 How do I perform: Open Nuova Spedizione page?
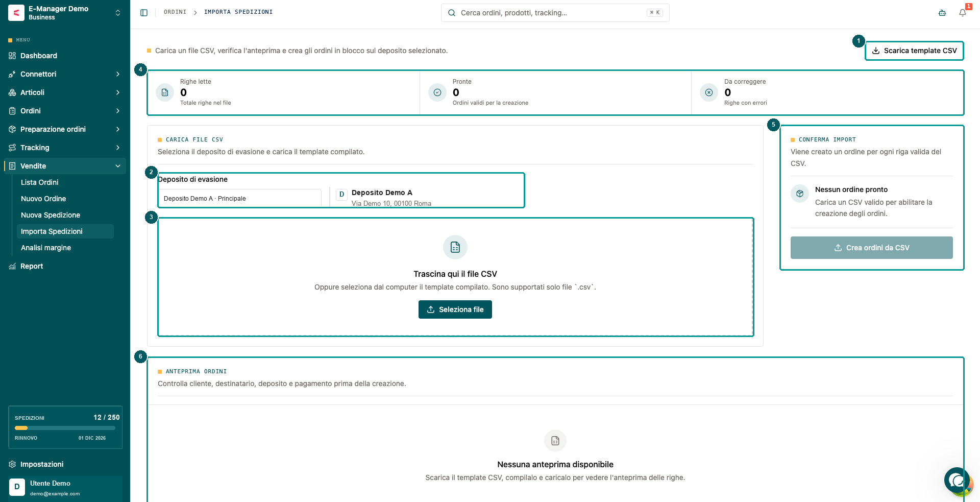click(x=65, y=215)
